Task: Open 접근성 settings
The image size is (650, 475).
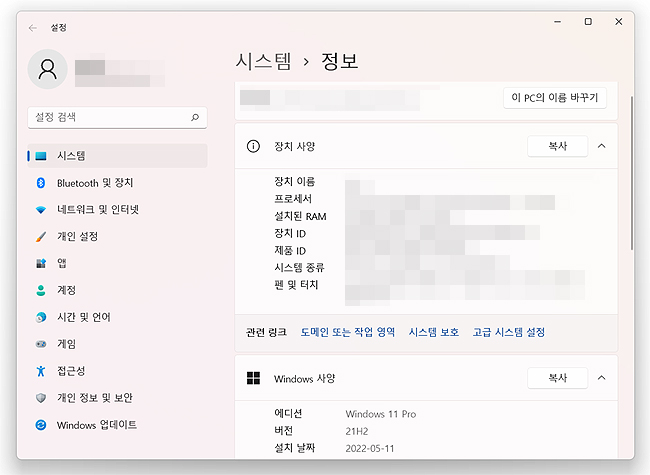Action: click(x=117, y=371)
